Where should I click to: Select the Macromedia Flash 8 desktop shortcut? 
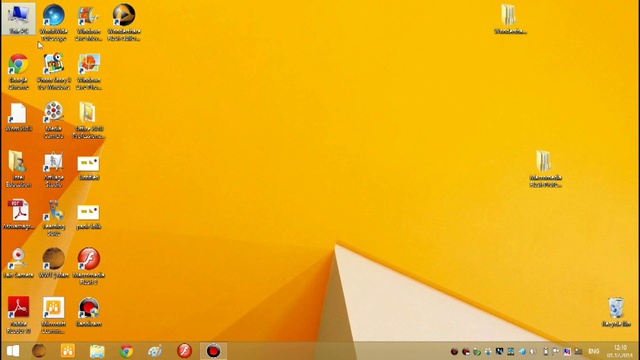pyautogui.click(x=89, y=266)
